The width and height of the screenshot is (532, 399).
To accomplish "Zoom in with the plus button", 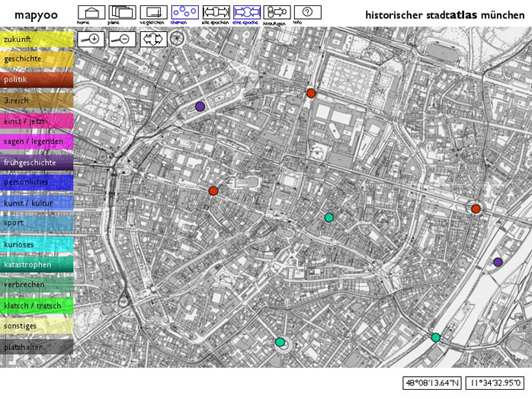I will tap(91, 40).
